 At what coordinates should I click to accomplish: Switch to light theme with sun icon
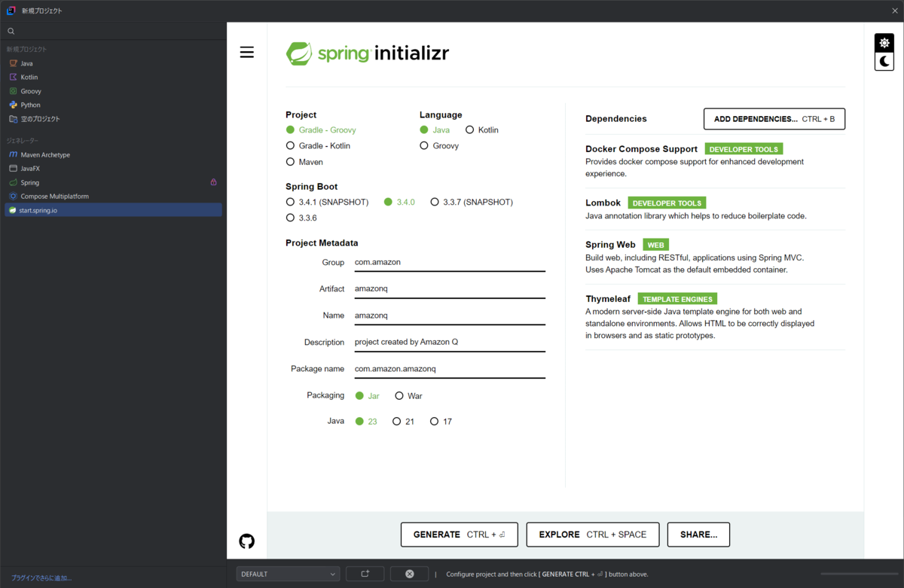(x=884, y=43)
